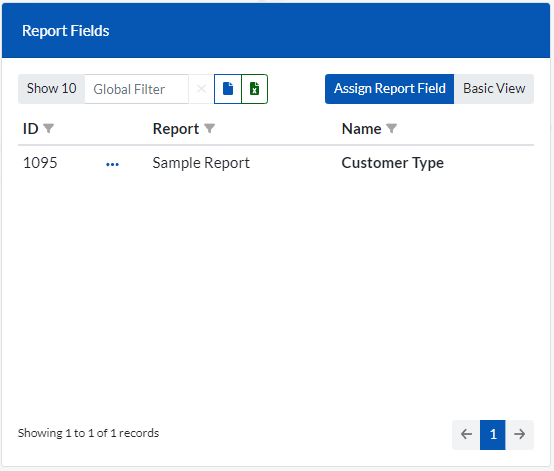This screenshot has height=471, width=554.
Task: Export to Excel with the green icon
Action: pos(254,89)
